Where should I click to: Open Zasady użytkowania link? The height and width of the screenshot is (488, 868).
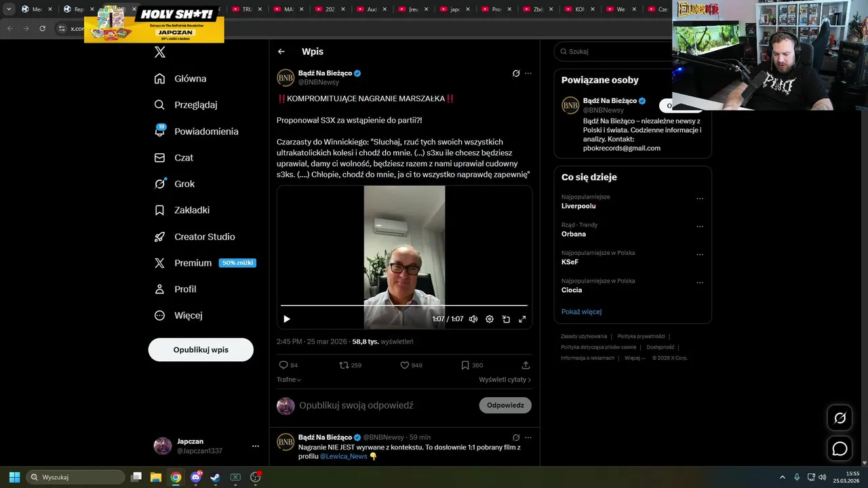(x=584, y=336)
